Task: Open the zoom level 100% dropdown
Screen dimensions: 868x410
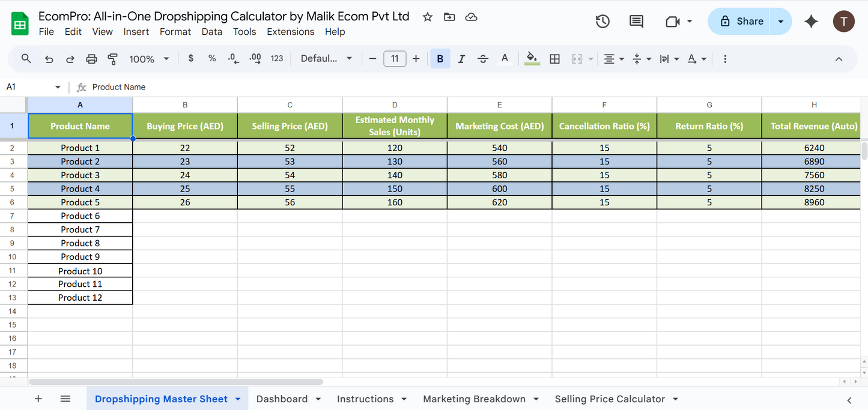Action: pyautogui.click(x=149, y=59)
